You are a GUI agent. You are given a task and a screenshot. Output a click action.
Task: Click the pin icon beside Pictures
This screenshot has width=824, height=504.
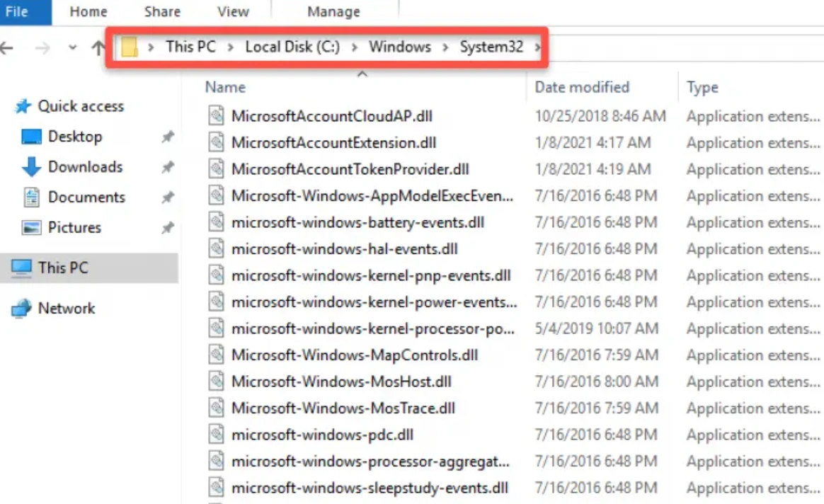coord(168,228)
